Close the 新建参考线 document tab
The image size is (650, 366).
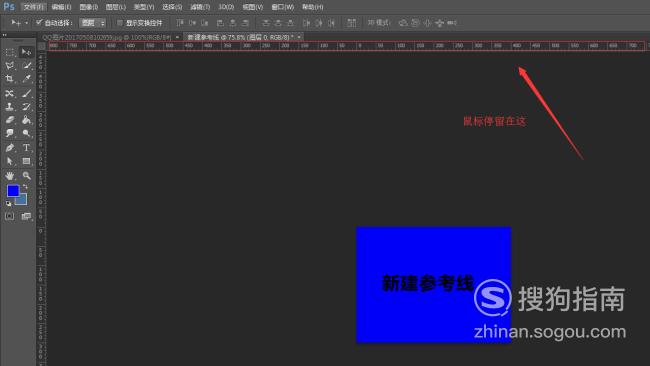tap(299, 37)
